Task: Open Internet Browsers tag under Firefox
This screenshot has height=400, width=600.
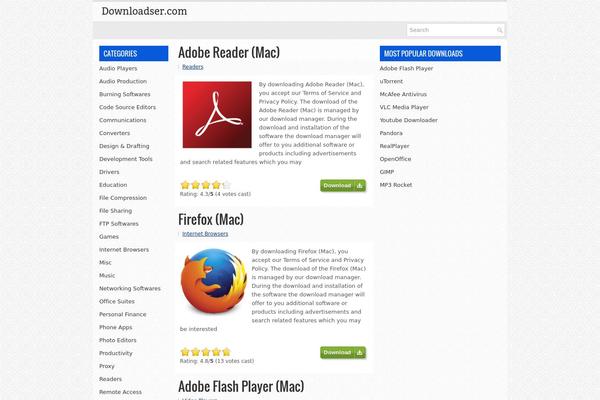Action: click(205, 234)
